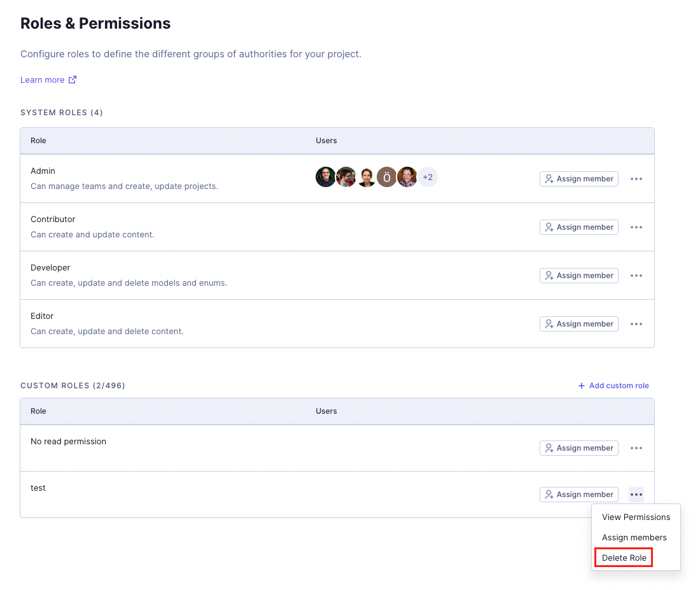Click the first Admin user avatar
Screen dimensions: 700x590
coord(326,177)
